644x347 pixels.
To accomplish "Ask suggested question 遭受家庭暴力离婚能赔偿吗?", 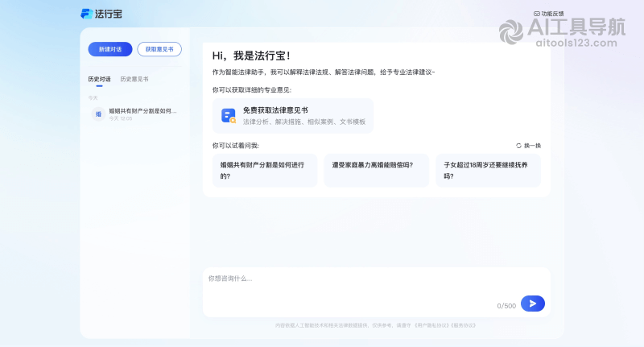I will [x=377, y=171].
